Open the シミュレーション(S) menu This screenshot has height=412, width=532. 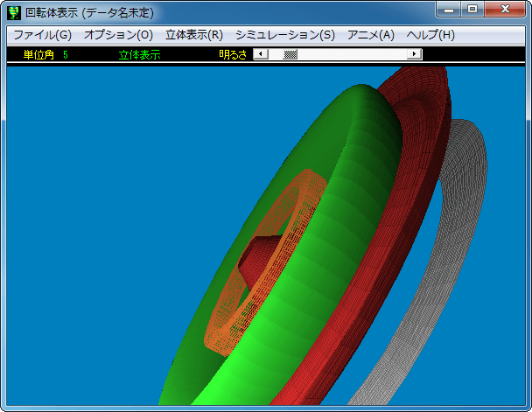(284, 35)
